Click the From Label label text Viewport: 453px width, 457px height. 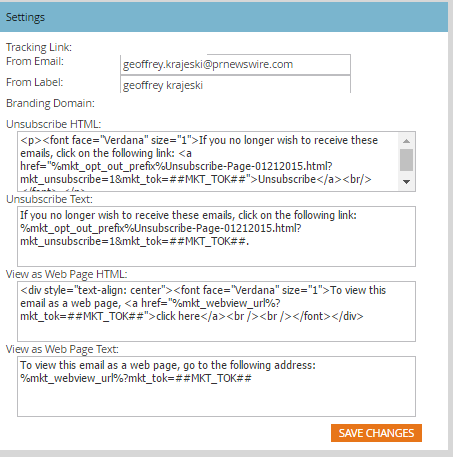34,82
